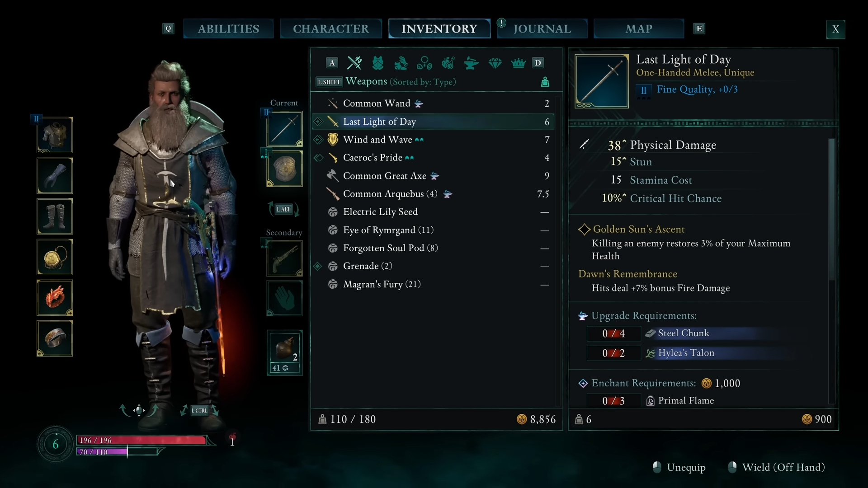Select the Weapons category icon
This screenshot has height=488, width=868.
pos(354,63)
